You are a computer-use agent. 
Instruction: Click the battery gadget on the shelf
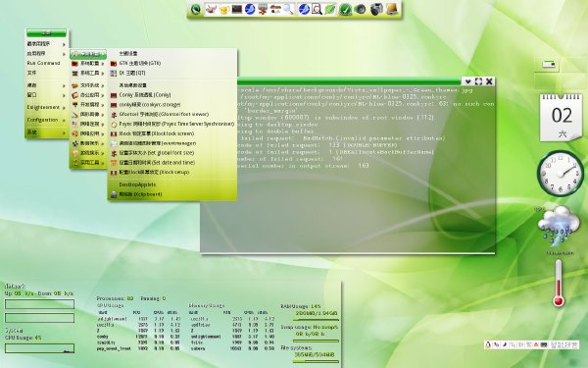[x=549, y=65]
